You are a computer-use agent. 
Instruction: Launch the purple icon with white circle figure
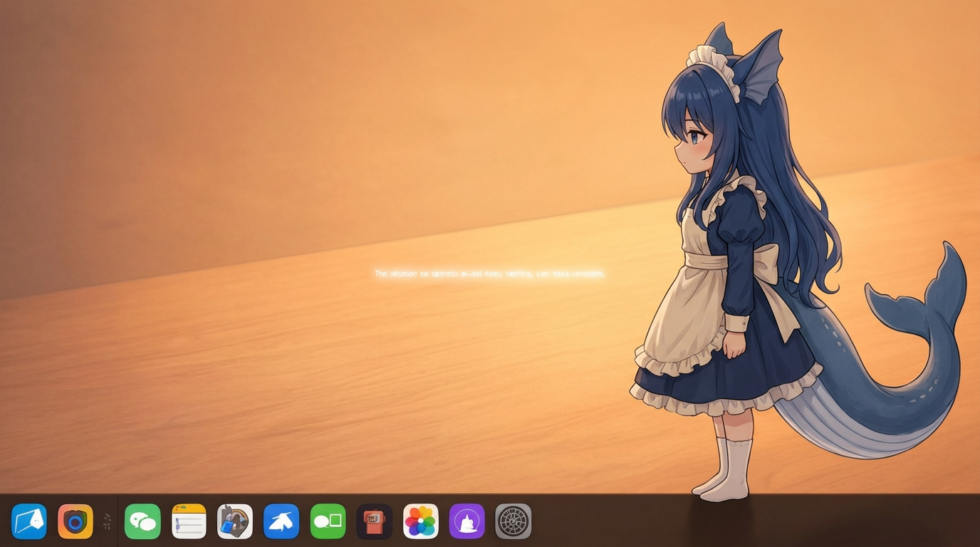point(467,521)
